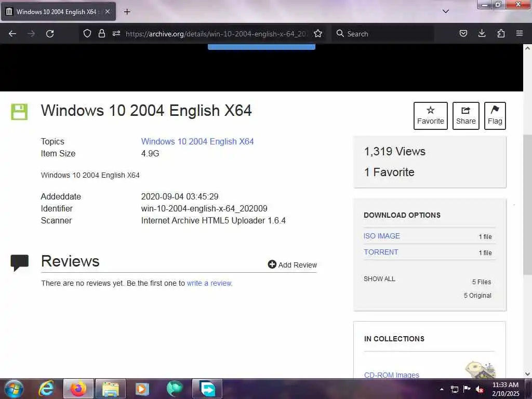Viewport: 532px width, 399px height.
Task: Open the Firefox hamburger menu
Action: click(x=520, y=34)
